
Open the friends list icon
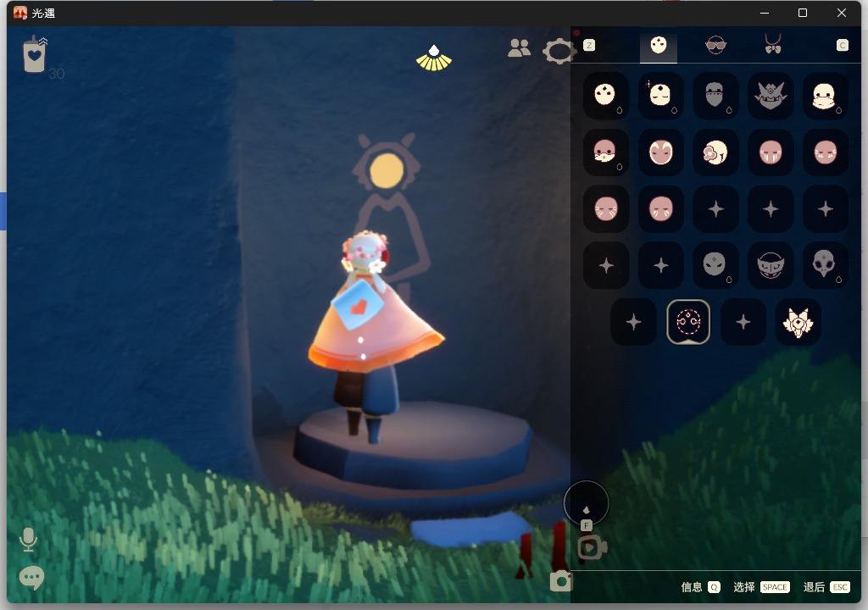coord(519,48)
